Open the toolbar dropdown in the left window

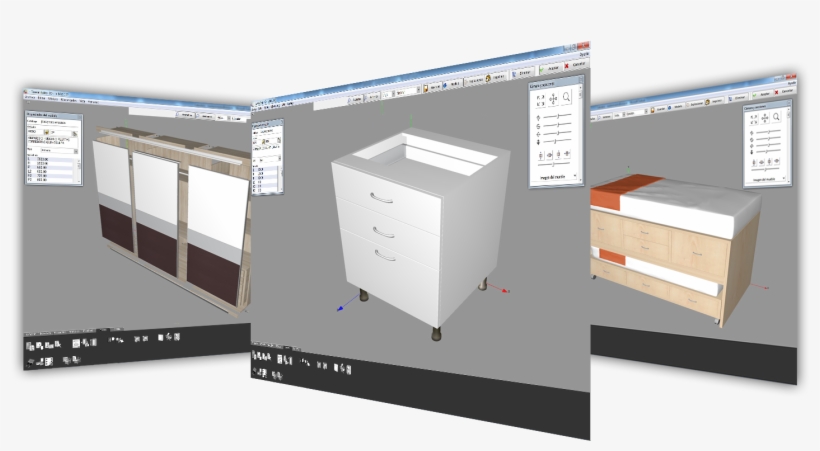click(x=229, y=118)
